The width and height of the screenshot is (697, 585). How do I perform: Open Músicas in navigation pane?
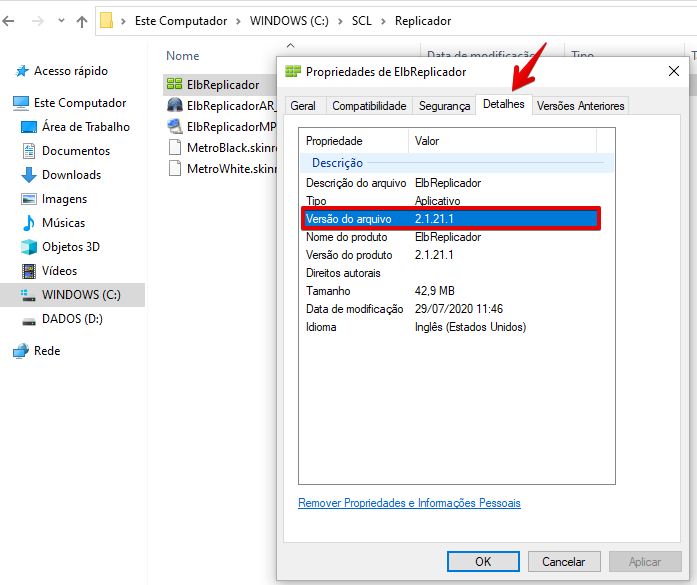click(64, 223)
